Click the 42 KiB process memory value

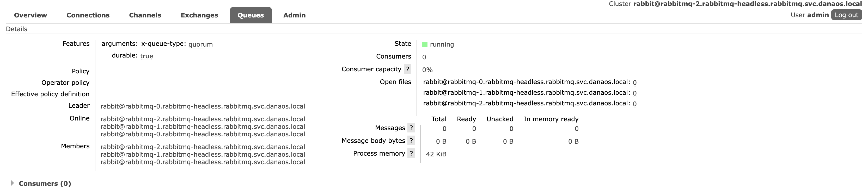[x=436, y=154]
